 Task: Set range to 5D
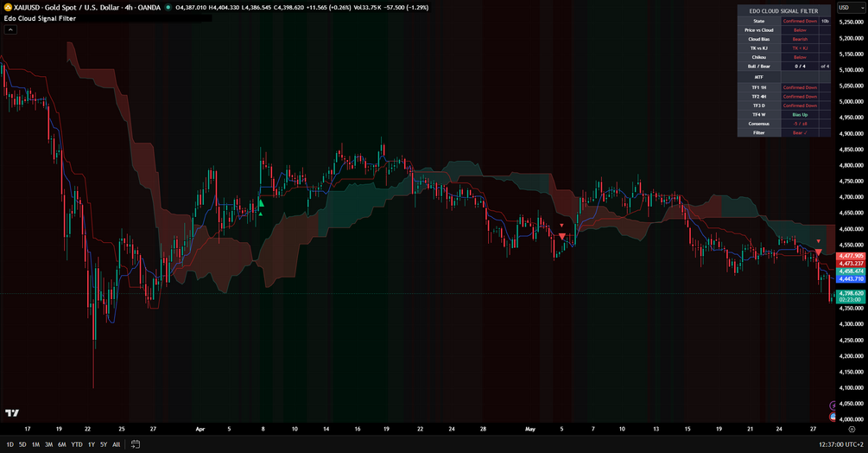click(x=22, y=444)
